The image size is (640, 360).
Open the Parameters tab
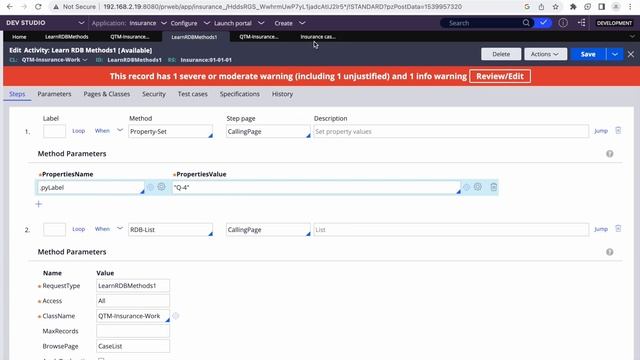pyautogui.click(x=54, y=94)
